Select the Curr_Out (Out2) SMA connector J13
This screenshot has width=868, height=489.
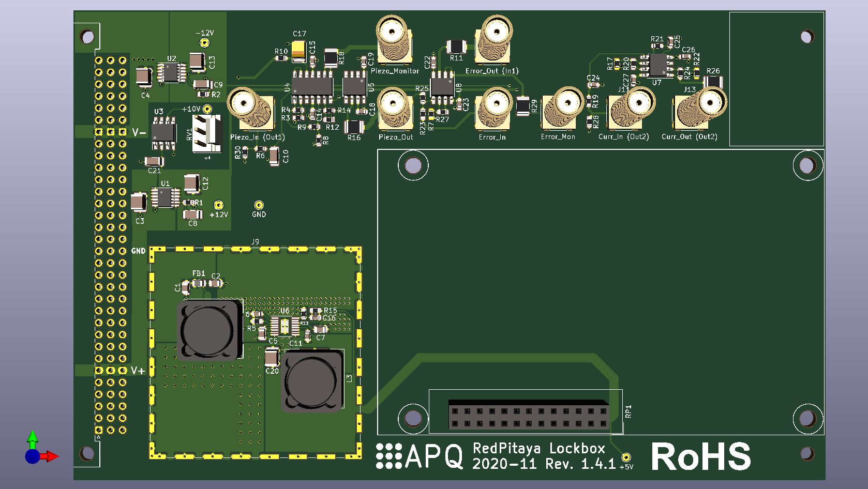point(700,108)
